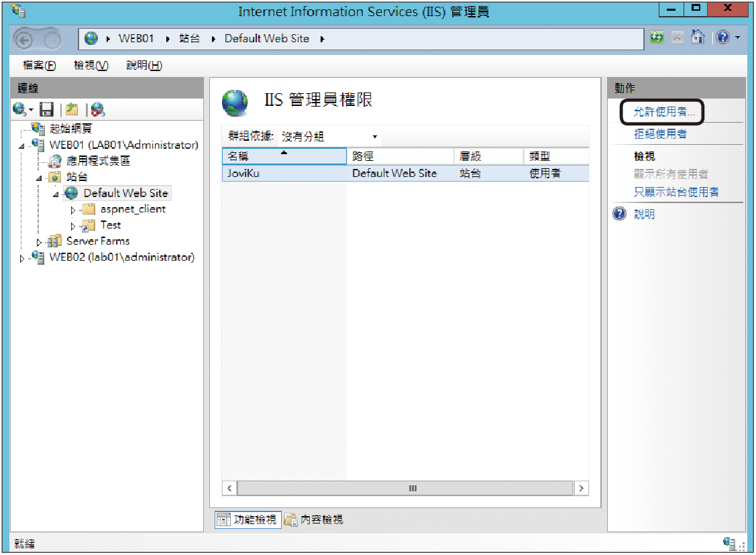
Task: Collapse the Default Web Site node
Action: click(56, 194)
